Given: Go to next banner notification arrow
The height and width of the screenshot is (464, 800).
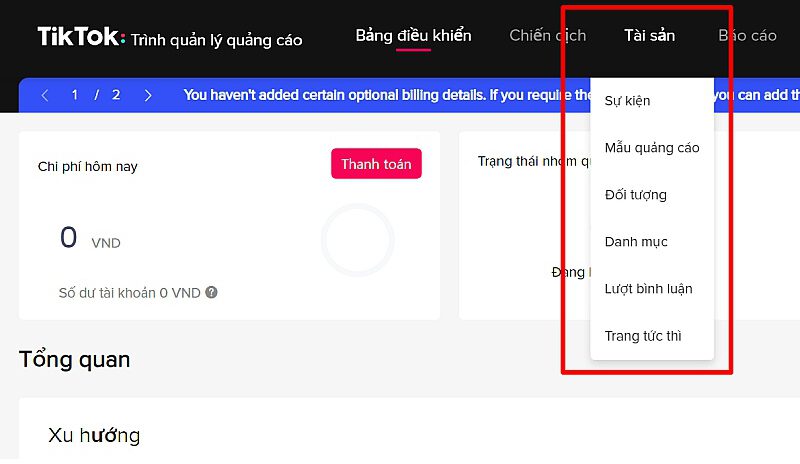Looking at the screenshot, I should click(x=148, y=95).
